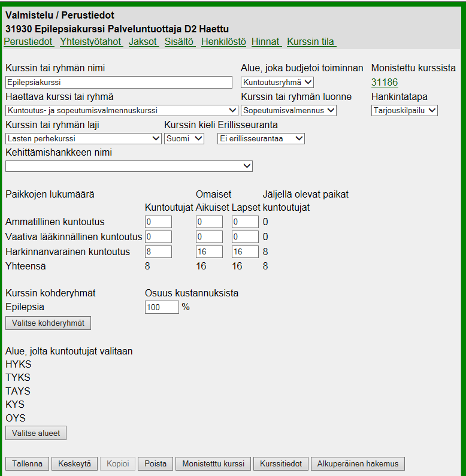Open the Erillisseuranta dropdown

tap(261, 139)
